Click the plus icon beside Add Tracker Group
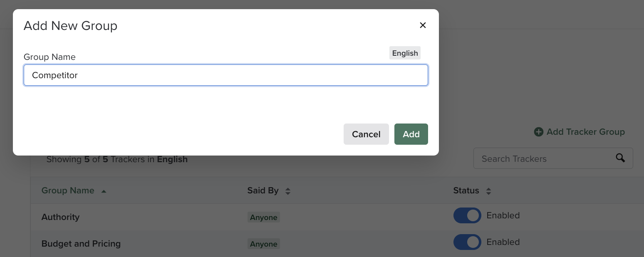The width and height of the screenshot is (644, 257). (539, 131)
